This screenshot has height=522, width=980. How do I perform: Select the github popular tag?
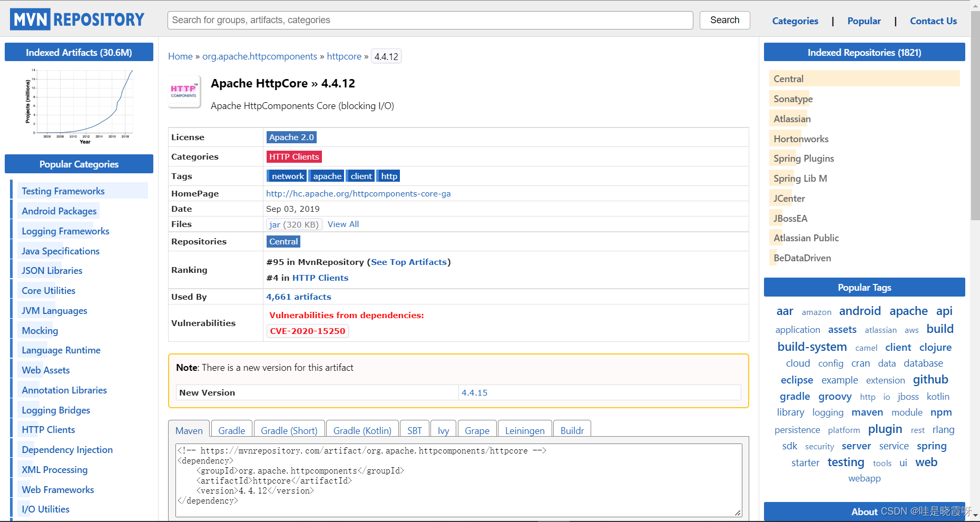[930, 379]
